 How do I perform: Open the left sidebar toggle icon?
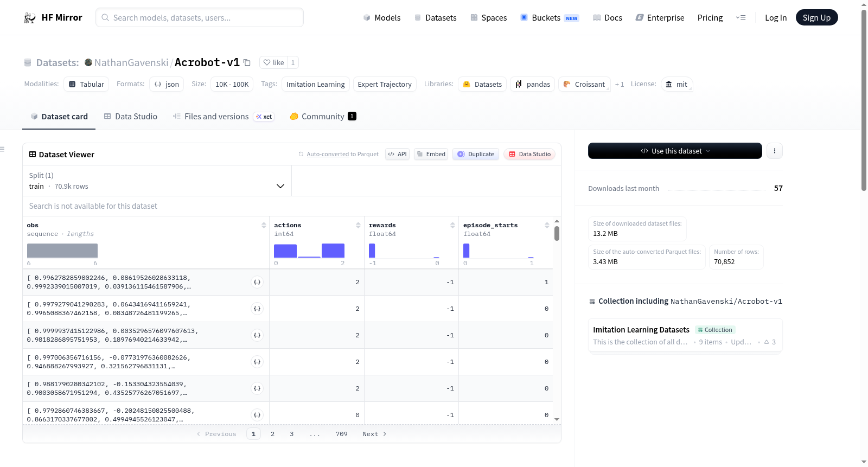pyautogui.click(x=2, y=149)
